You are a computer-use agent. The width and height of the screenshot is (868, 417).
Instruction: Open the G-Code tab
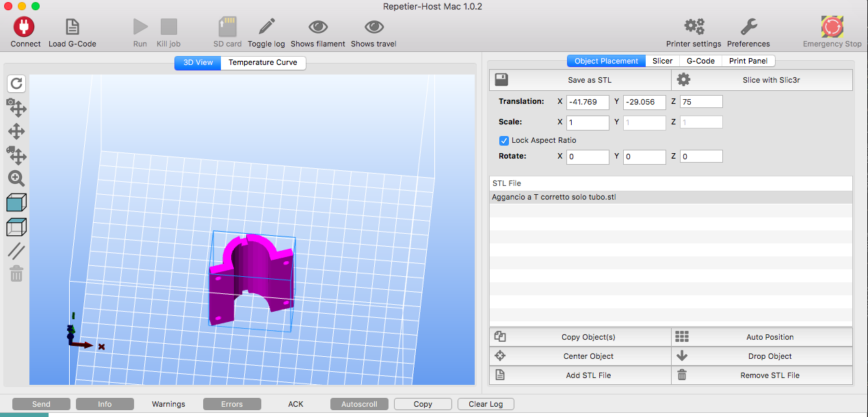(700, 61)
